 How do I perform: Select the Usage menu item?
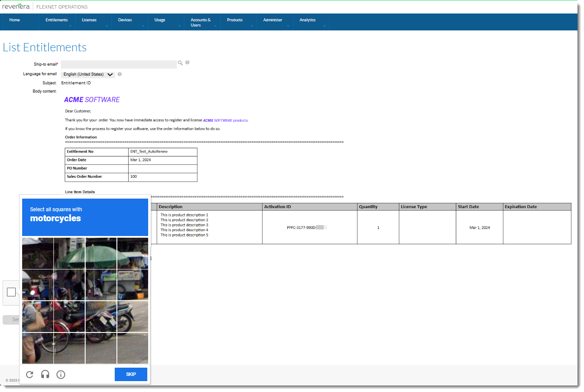159,20
